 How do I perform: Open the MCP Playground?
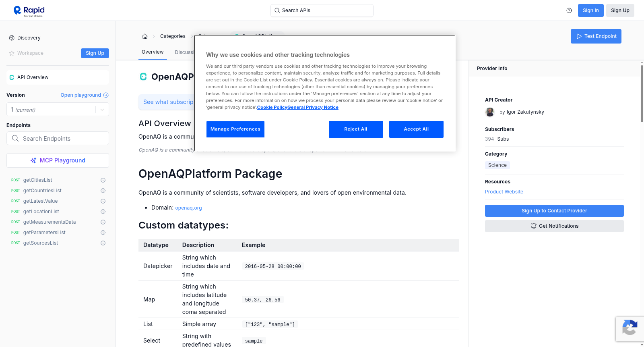point(58,160)
